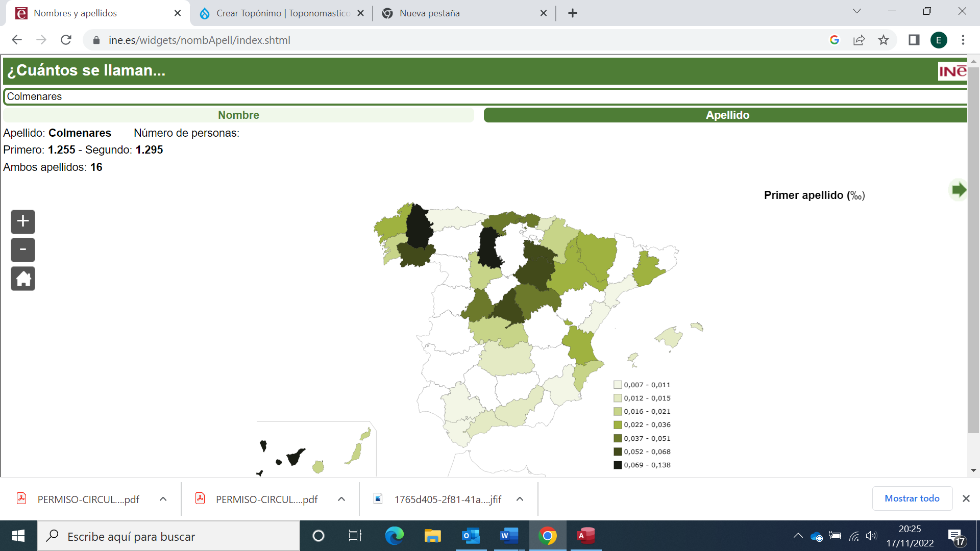980x551 pixels.
Task: Expand the jfif download options chevron
Action: pos(520,499)
